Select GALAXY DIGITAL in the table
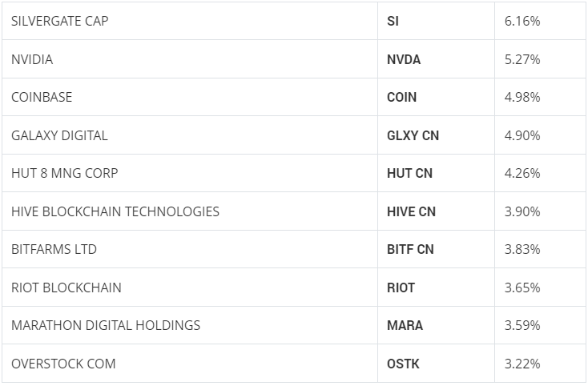Viewport: 588px width, 386px height. coord(59,135)
